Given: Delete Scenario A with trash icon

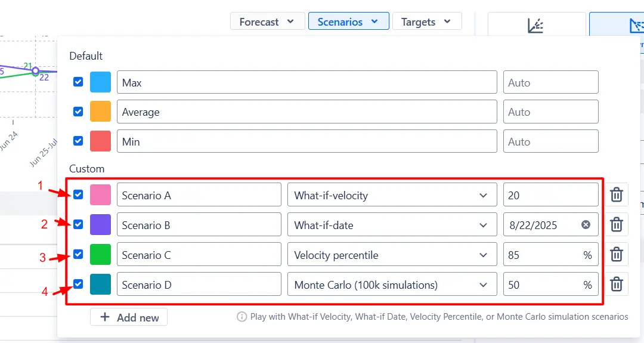Looking at the screenshot, I should (x=616, y=194).
